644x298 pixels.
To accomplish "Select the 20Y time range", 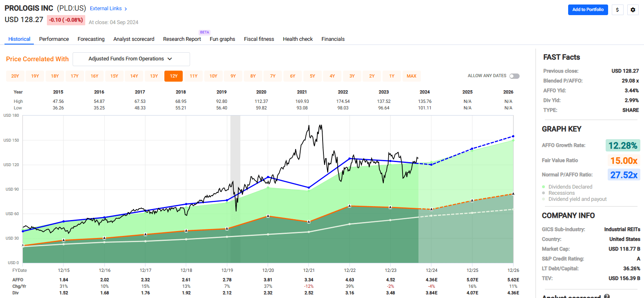I will click(15, 76).
